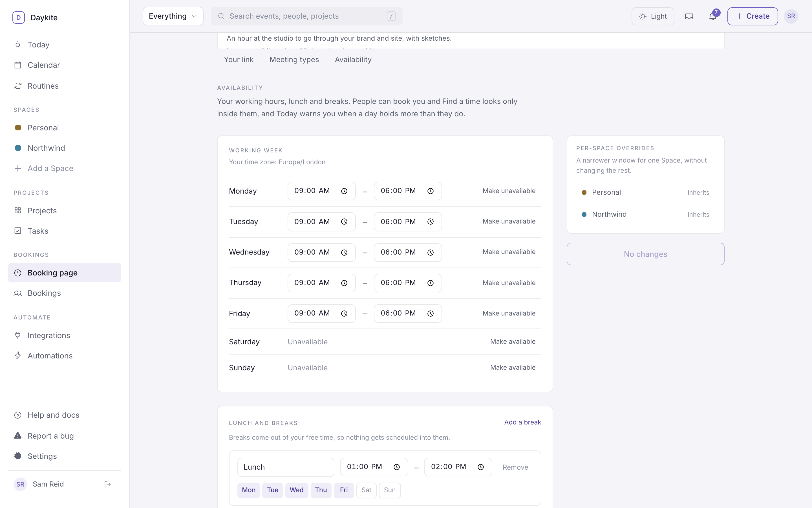Focus the search events field
812x508 pixels.
pyautogui.click(x=306, y=16)
